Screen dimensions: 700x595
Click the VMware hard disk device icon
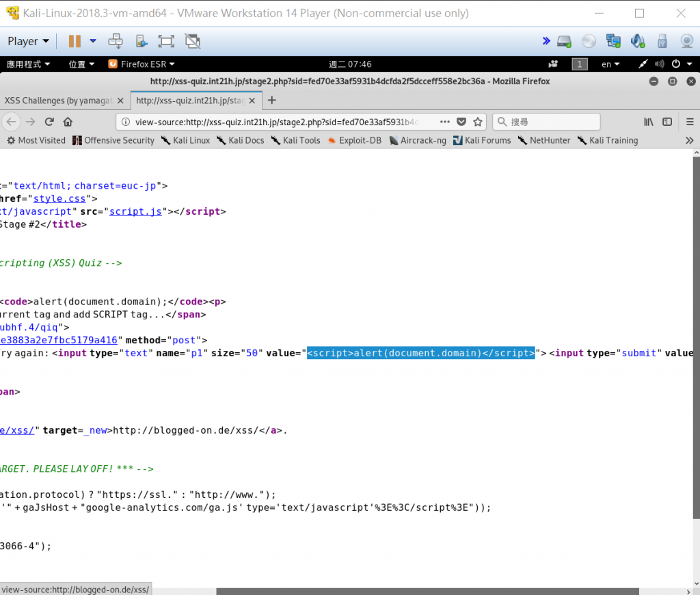pos(564,41)
